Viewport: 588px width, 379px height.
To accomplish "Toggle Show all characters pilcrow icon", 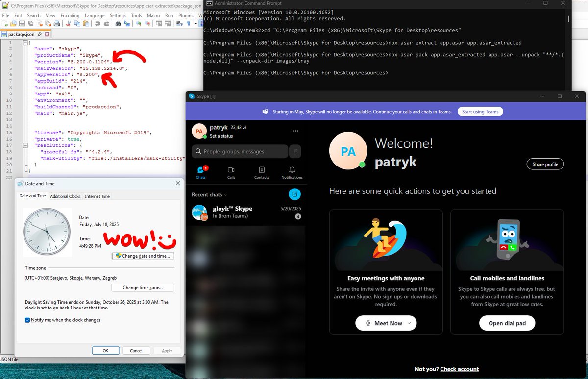I will click(x=189, y=24).
